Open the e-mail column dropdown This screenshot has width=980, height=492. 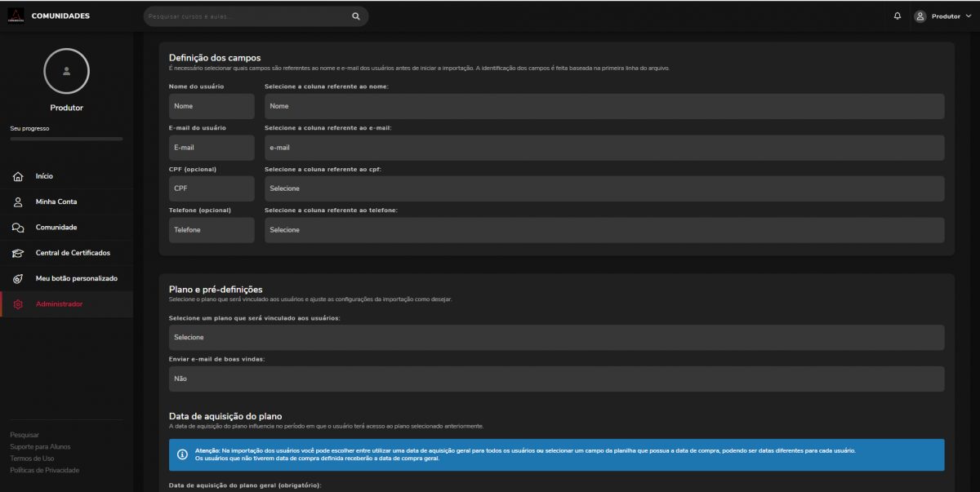(604, 148)
